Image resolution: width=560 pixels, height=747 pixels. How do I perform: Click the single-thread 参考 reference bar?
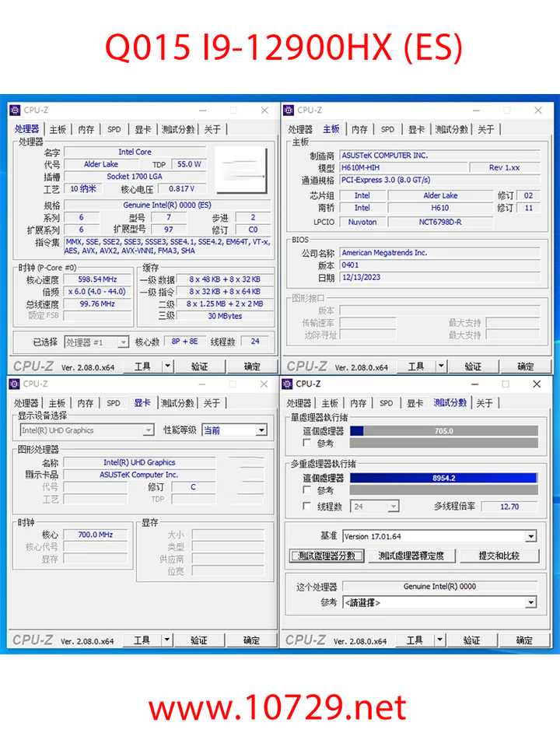click(444, 443)
